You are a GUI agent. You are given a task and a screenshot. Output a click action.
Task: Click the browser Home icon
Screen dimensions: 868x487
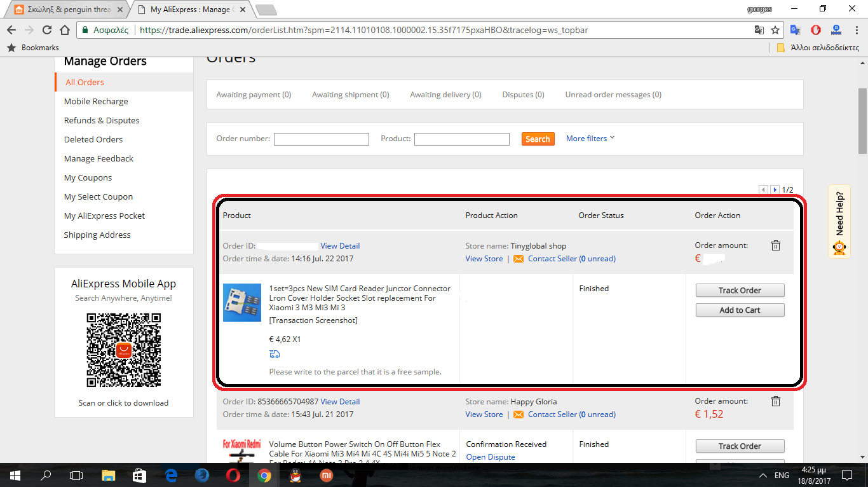coord(65,30)
